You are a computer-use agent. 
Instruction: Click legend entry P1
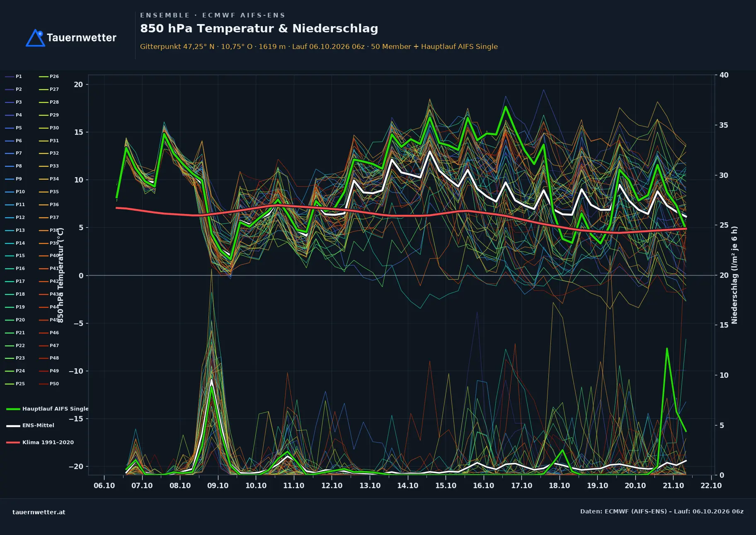14,77
